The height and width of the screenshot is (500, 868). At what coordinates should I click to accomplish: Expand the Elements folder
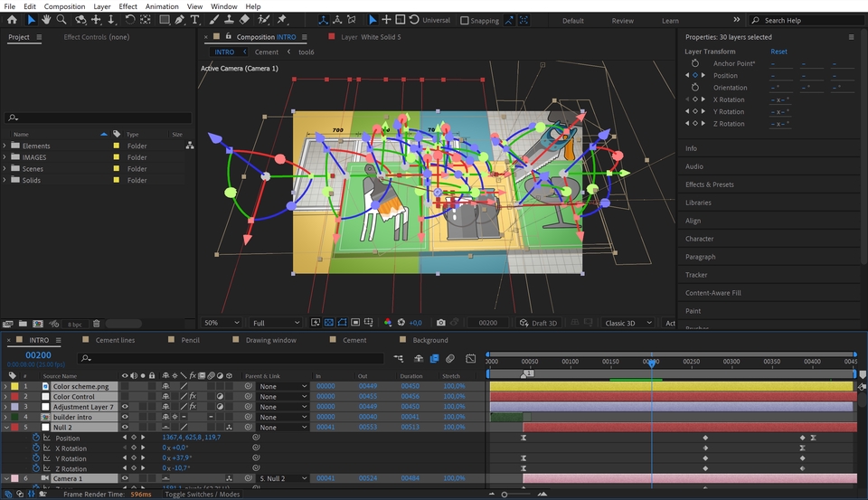pos(5,146)
